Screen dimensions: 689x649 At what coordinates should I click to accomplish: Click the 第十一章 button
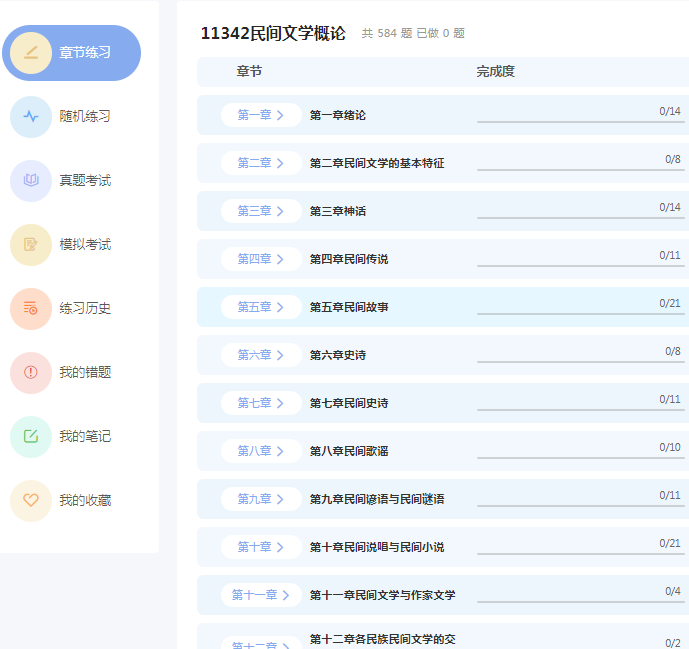click(261, 595)
